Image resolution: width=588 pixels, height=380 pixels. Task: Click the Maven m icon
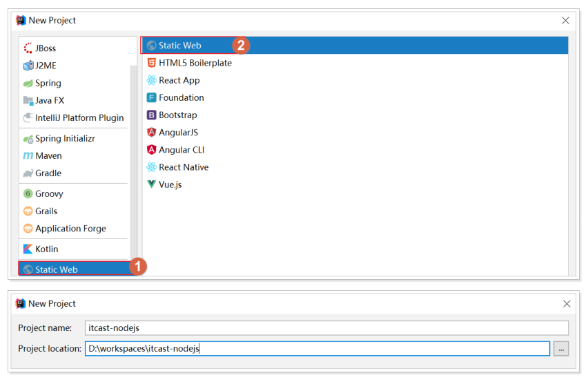click(x=28, y=156)
